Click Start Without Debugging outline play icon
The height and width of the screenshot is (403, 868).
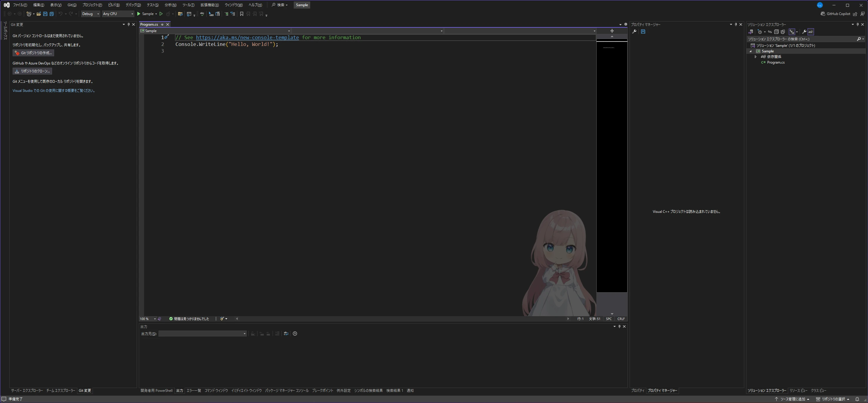click(161, 14)
